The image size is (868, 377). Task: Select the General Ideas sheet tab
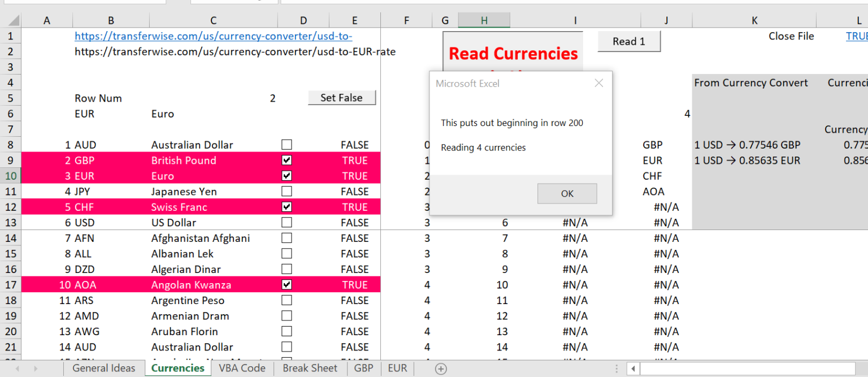pos(104,368)
